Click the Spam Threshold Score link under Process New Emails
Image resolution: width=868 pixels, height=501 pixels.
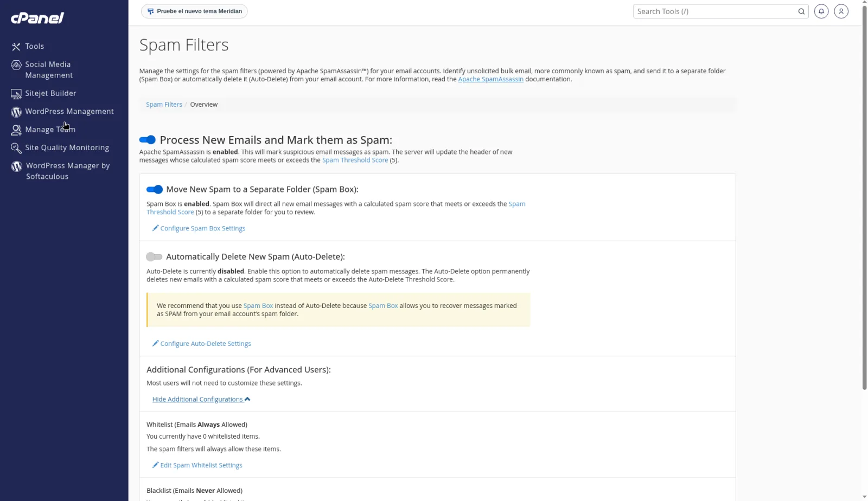[355, 160]
